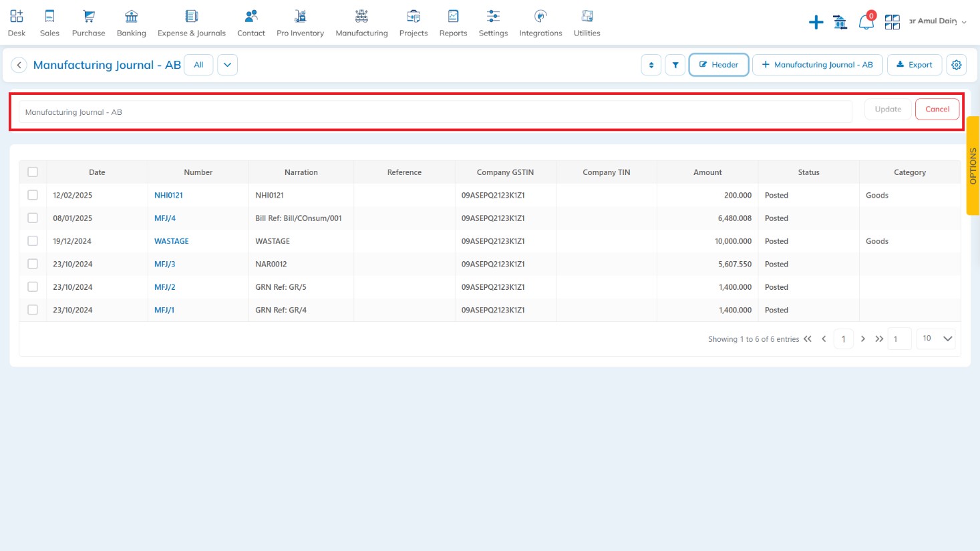Click the Company GSTIN column header
Screen dimensions: 980x551
click(x=505, y=172)
